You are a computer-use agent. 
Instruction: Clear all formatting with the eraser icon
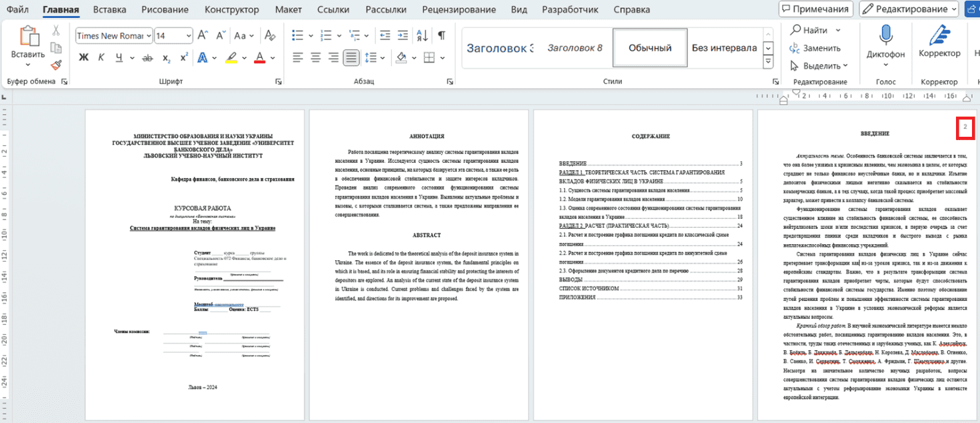click(x=270, y=35)
